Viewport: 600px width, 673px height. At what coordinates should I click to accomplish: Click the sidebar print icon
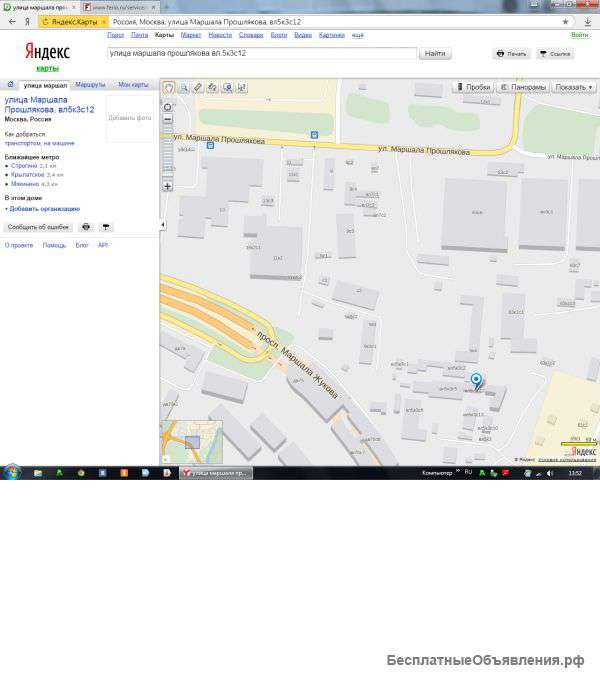click(x=86, y=227)
